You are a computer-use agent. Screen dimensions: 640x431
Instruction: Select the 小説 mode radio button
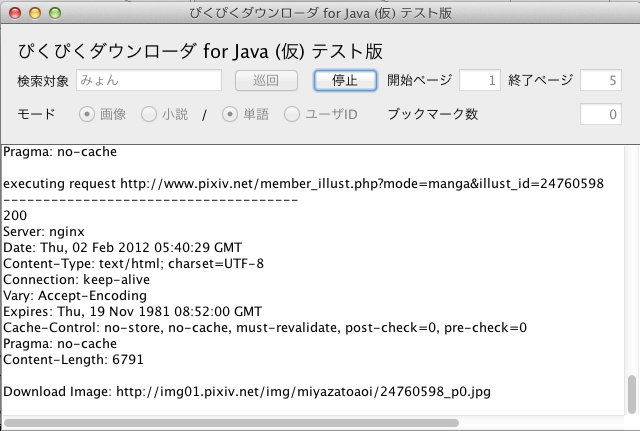click(149, 114)
